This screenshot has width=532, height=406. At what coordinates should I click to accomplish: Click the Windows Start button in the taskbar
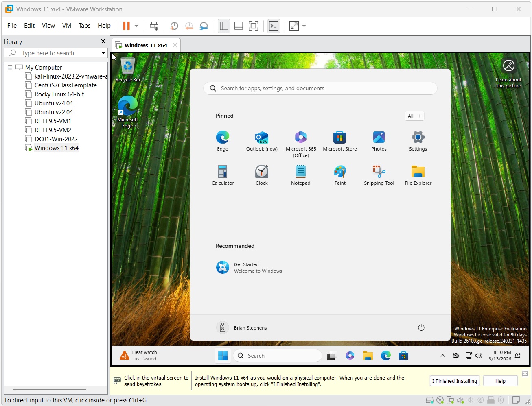coord(223,356)
